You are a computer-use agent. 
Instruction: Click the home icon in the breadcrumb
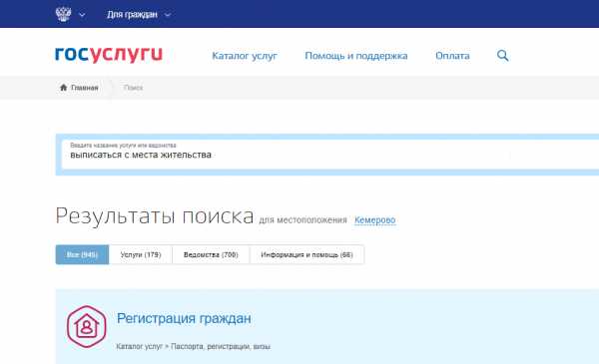64,88
